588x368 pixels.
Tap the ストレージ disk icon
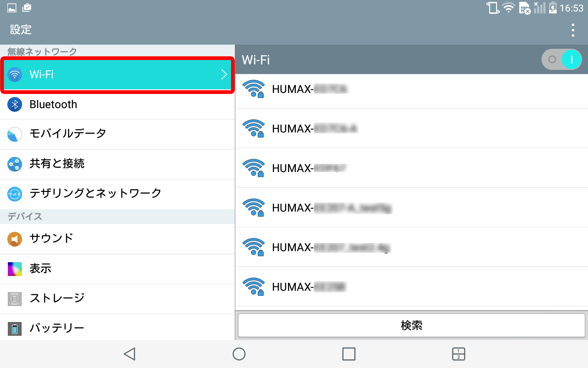[x=15, y=299]
